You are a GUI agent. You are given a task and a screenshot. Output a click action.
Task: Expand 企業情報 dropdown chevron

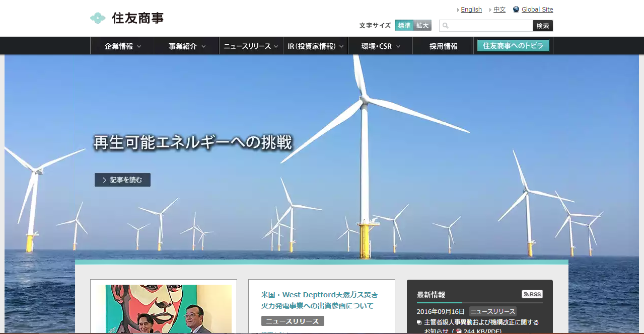coord(139,46)
